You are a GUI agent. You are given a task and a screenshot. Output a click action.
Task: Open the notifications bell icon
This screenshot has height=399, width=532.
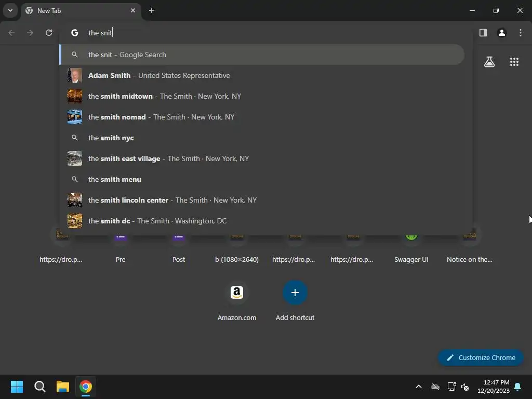(x=518, y=387)
